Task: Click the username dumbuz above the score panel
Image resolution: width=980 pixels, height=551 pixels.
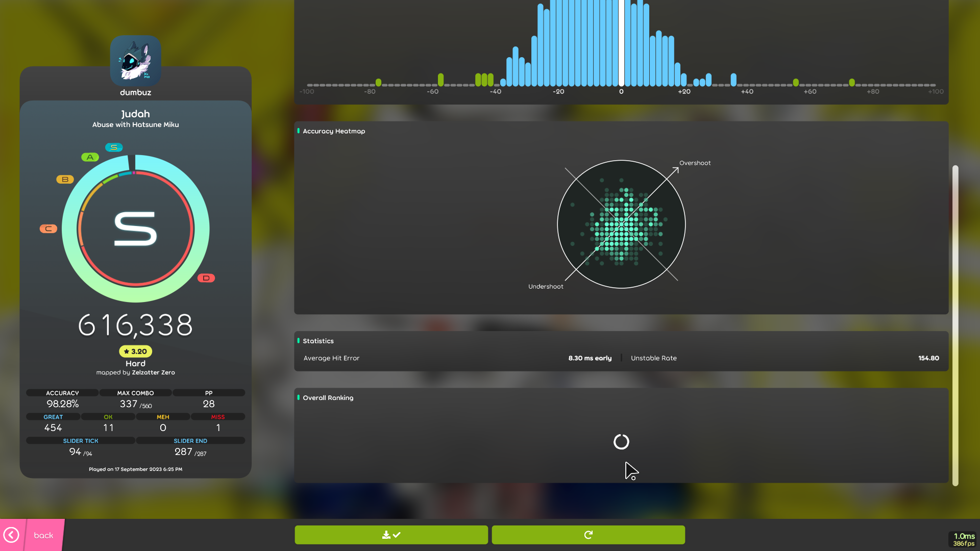Action: [135, 92]
